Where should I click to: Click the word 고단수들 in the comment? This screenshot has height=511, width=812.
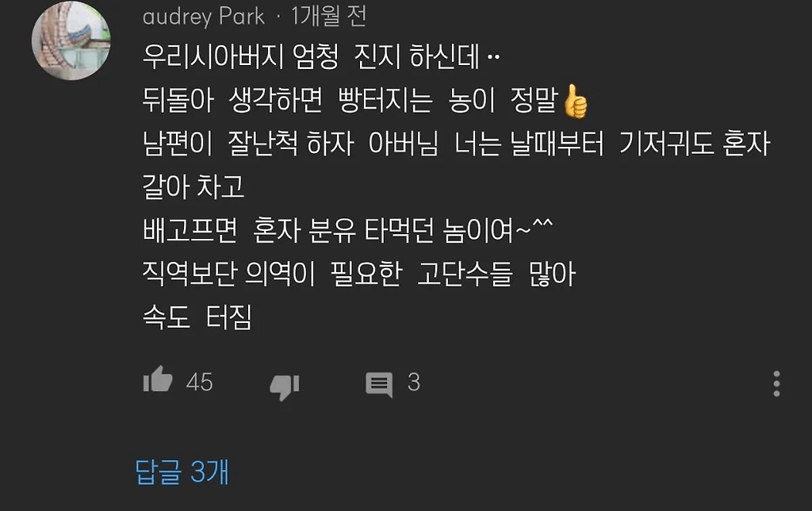(x=465, y=274)
